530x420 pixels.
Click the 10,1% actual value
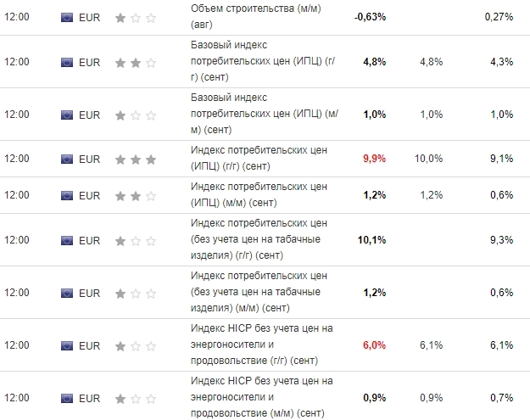(x=371, y=240)
